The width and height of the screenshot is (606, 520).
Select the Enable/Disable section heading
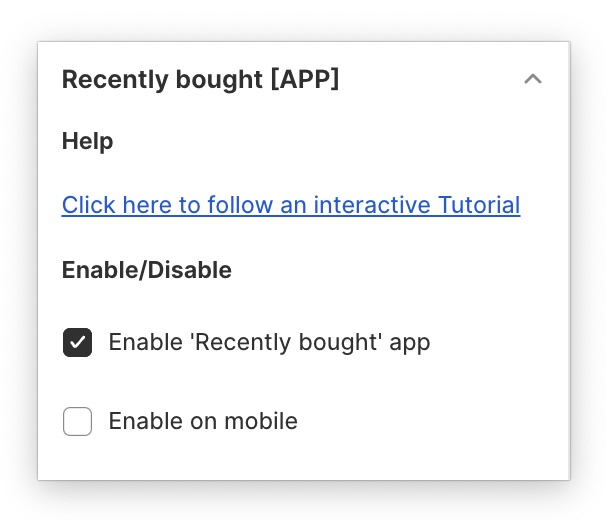147,269
